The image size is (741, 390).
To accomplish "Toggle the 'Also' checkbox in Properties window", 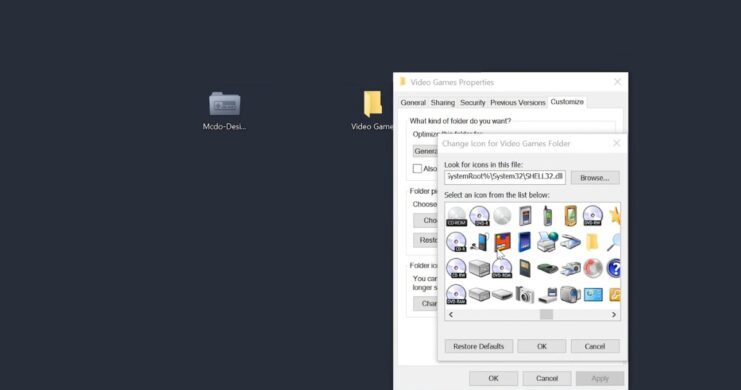I will [x=417, y=169].
